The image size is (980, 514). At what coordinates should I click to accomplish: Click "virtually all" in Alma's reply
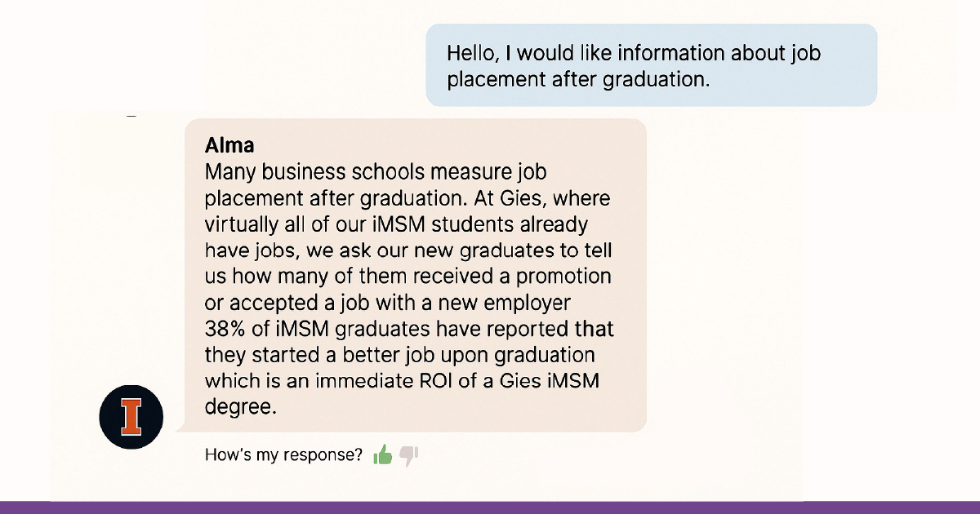(259, 225)
